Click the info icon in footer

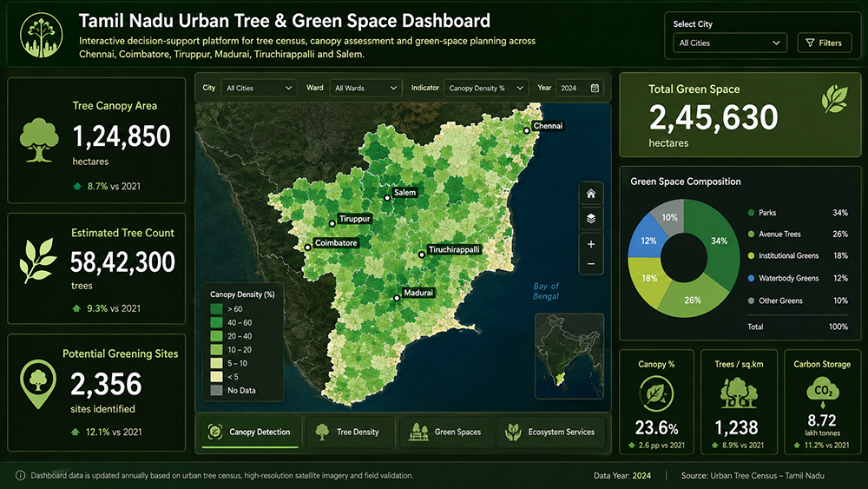(x=20, y=475)
